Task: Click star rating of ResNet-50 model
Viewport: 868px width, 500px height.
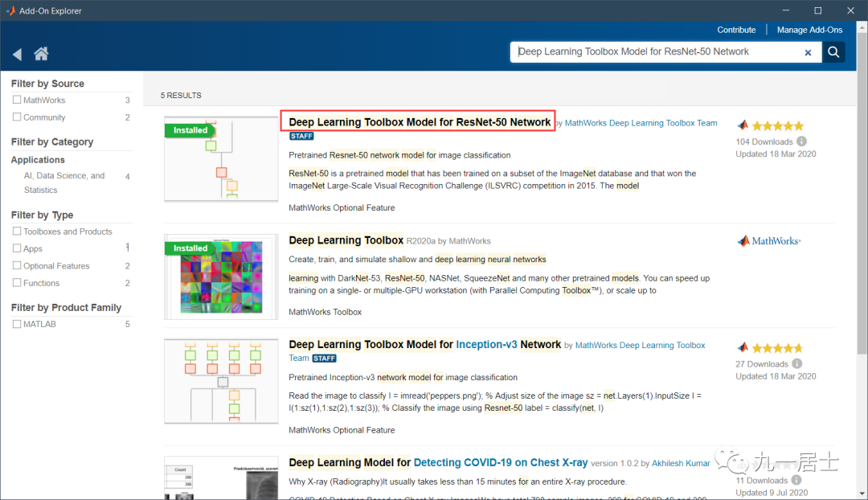Action: tap(777, 126)
